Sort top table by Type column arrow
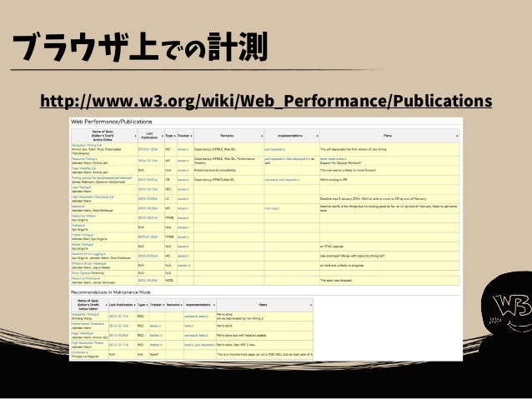This screenshot has height=399, width=532. tap(175, 137)
